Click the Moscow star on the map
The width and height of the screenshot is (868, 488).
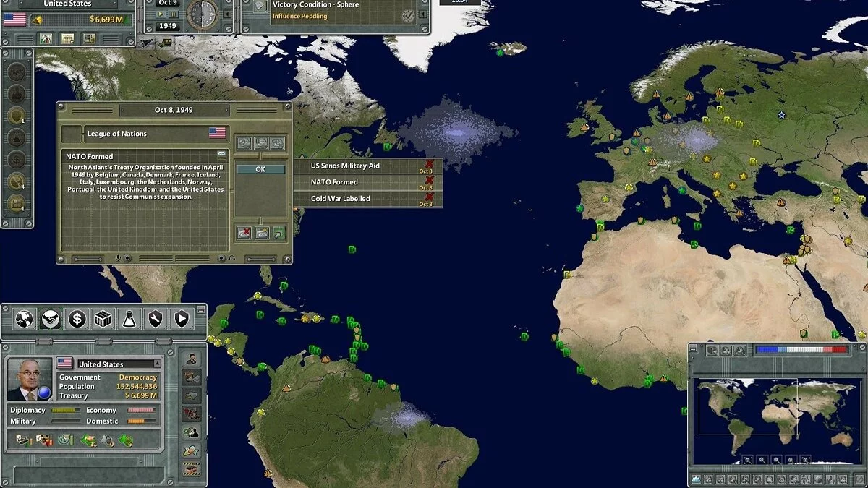click(781, 115)
